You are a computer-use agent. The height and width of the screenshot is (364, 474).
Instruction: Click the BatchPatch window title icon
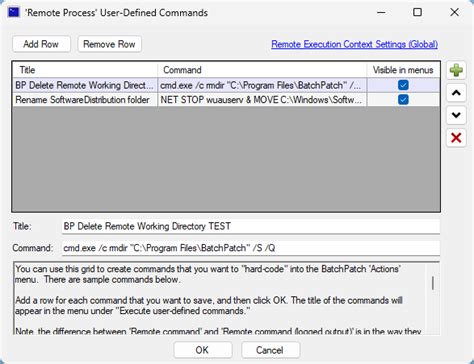point(14,13)
